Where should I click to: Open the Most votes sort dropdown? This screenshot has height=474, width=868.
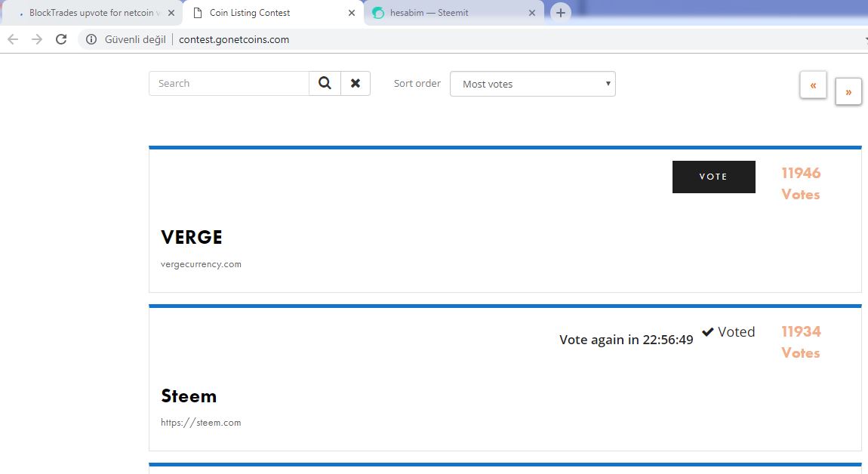(x=533, y=84)
